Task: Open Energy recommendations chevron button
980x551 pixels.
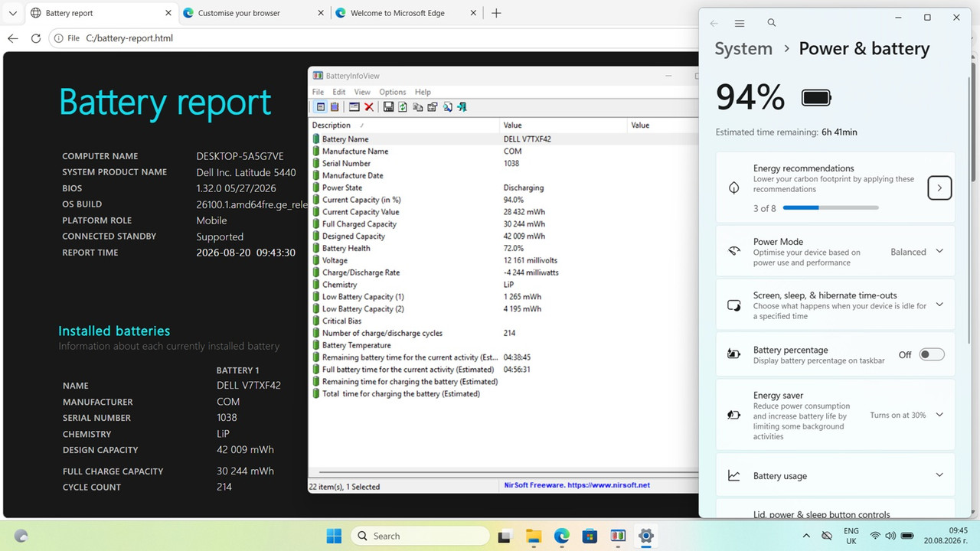Action: coord(939,187)
